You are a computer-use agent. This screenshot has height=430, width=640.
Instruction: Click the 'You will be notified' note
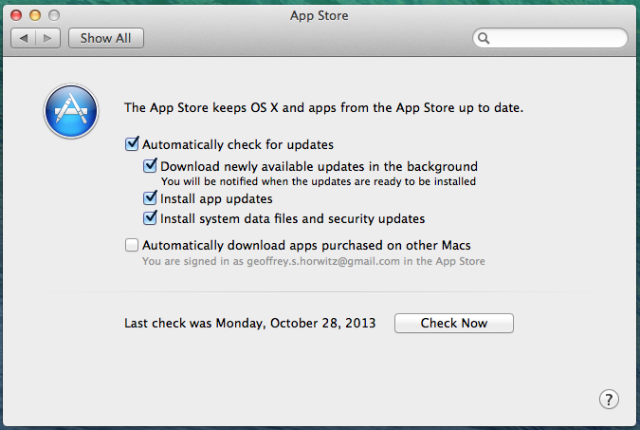(318, 182)
